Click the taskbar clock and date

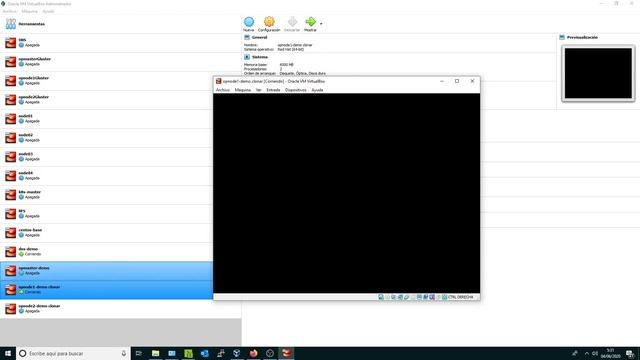[611, 353]
